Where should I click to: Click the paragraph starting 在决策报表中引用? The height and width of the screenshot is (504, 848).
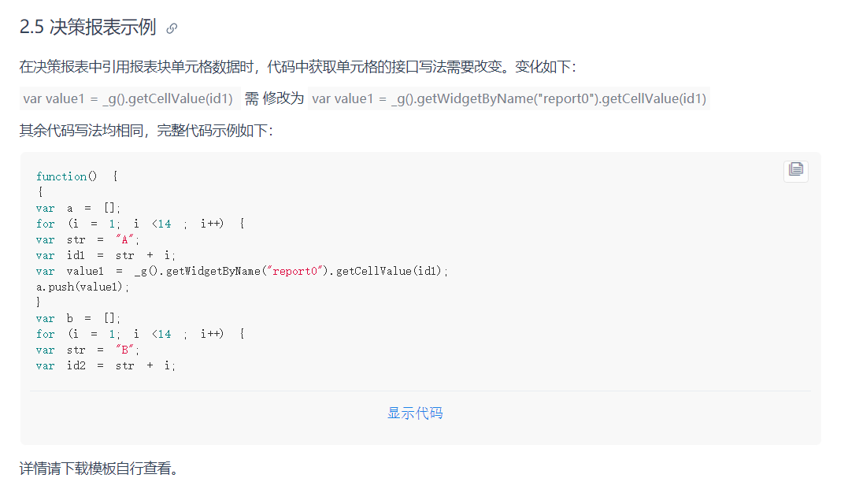click(298, 66)
